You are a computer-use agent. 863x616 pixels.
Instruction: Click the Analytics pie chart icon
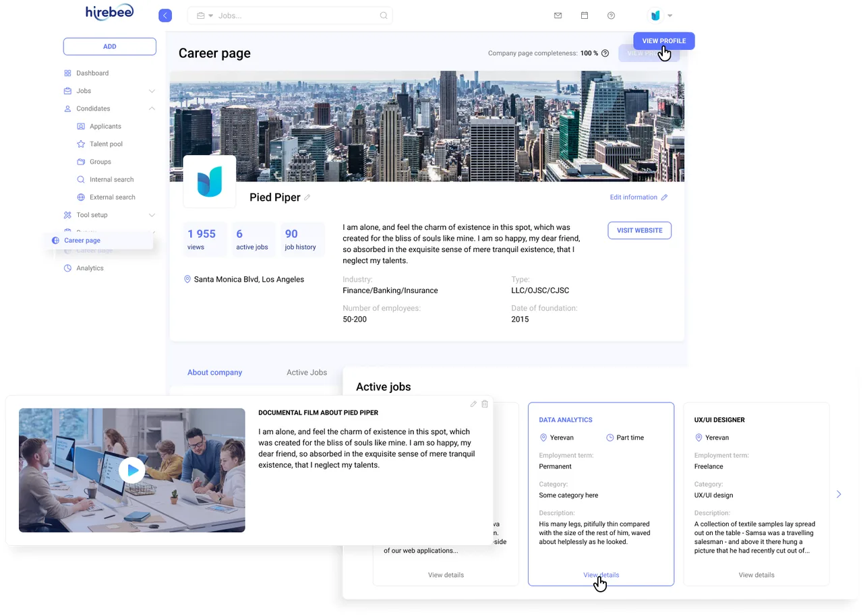(67, 268)
